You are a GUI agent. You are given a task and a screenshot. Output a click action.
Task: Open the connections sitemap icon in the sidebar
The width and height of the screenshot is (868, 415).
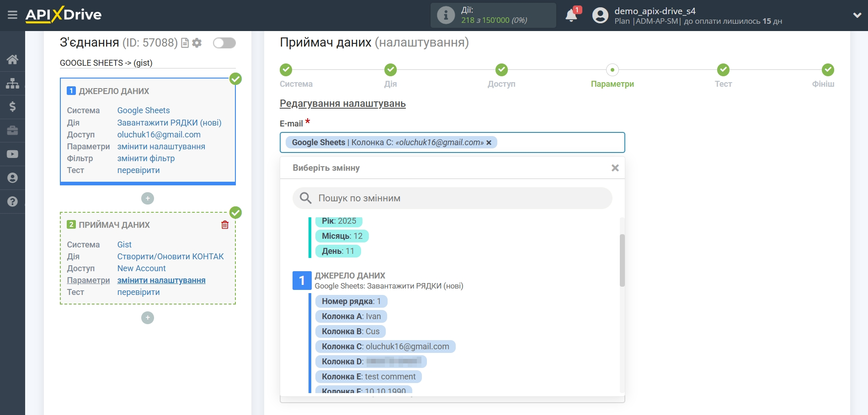[x=12, y=83]
